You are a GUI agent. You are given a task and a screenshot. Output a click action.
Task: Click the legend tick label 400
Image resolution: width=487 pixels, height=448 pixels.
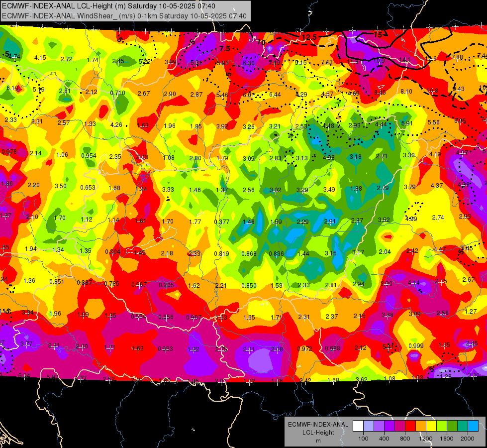(x=384, y=439)
